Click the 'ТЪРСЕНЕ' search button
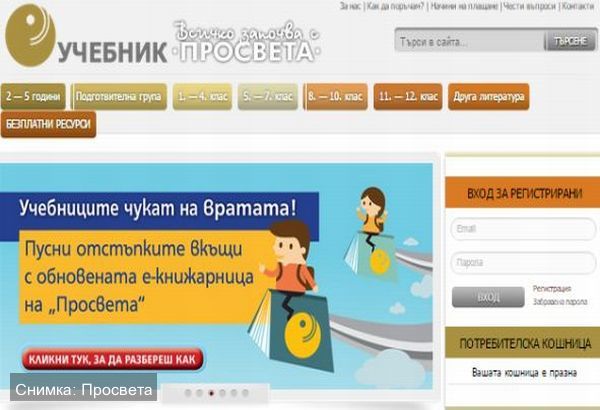This screenshot has width=600, height=410. (570, 41)
